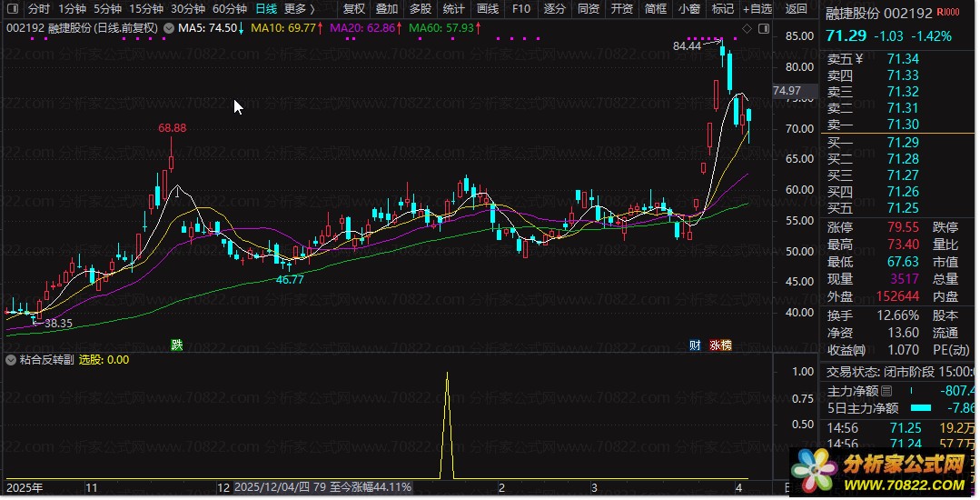
Task: Switch to 分时 intraday chart
Action: pyautogui.click(x=39, y=9)
